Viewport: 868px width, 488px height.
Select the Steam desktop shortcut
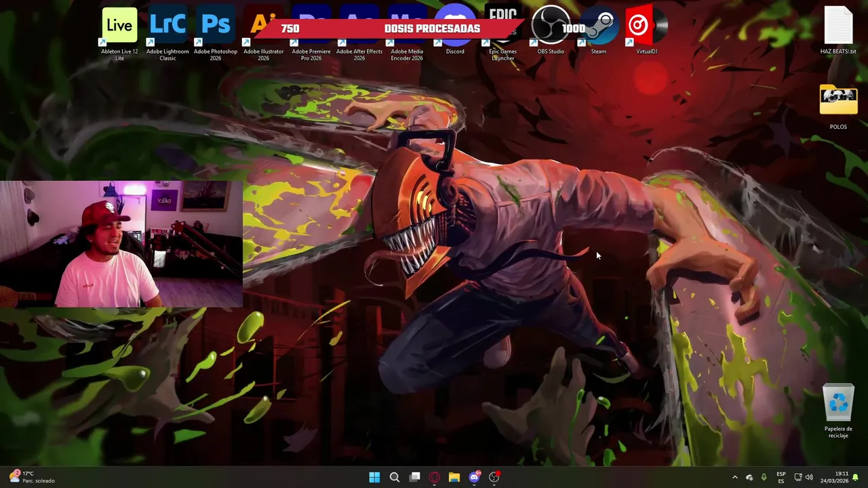pos(599,30)
